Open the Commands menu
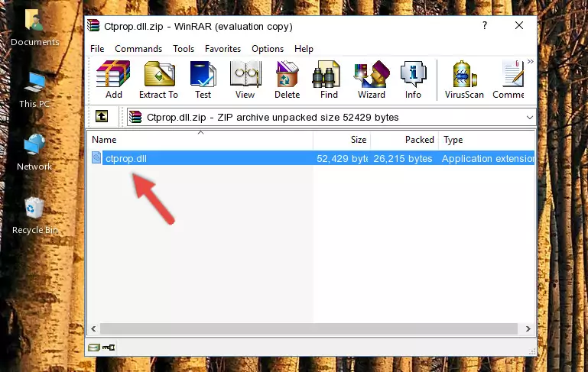 point(138,49)
